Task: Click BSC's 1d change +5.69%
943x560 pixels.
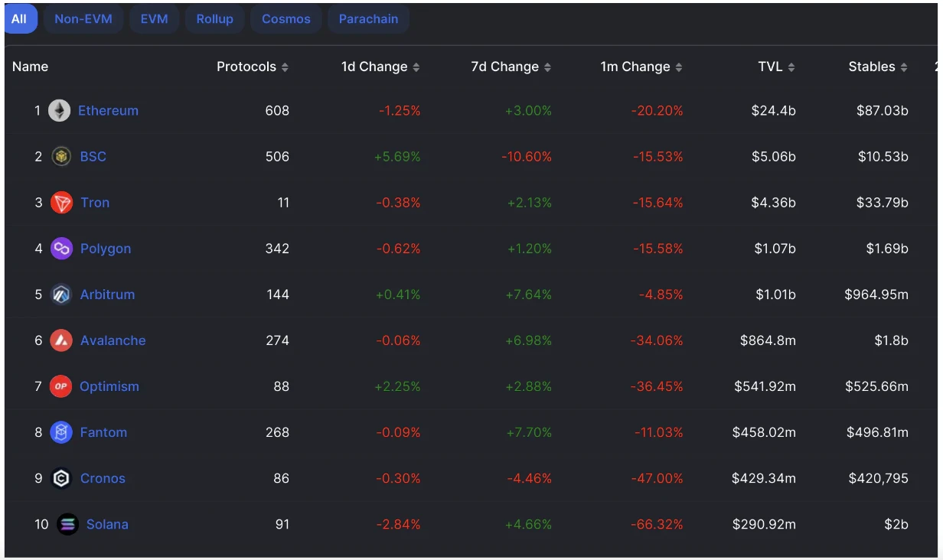Action: click(x=397, y=157)
